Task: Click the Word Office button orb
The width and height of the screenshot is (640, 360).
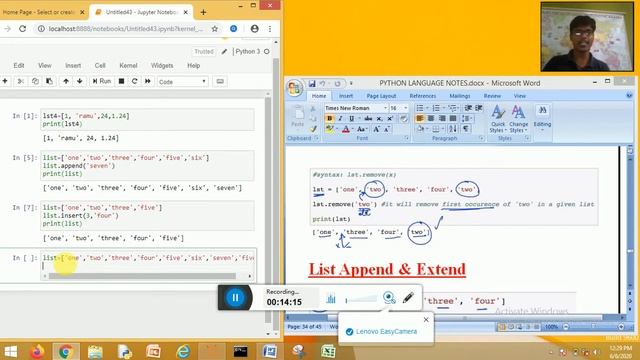Action: (x=294, y=88)
